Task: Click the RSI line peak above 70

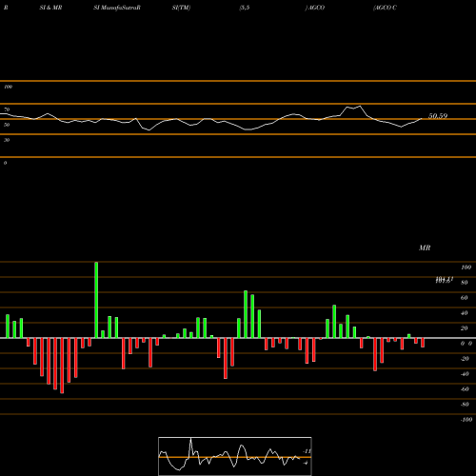Action: coord(360,107)
